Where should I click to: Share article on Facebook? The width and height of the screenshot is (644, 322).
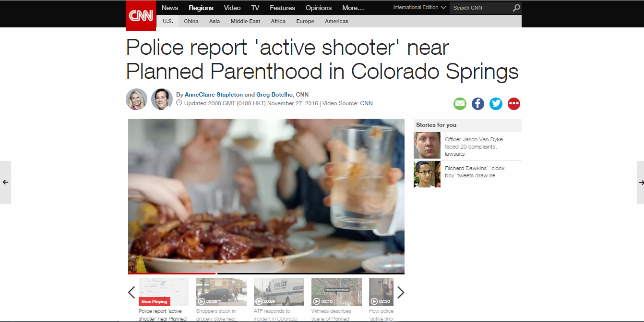point(478,104)
